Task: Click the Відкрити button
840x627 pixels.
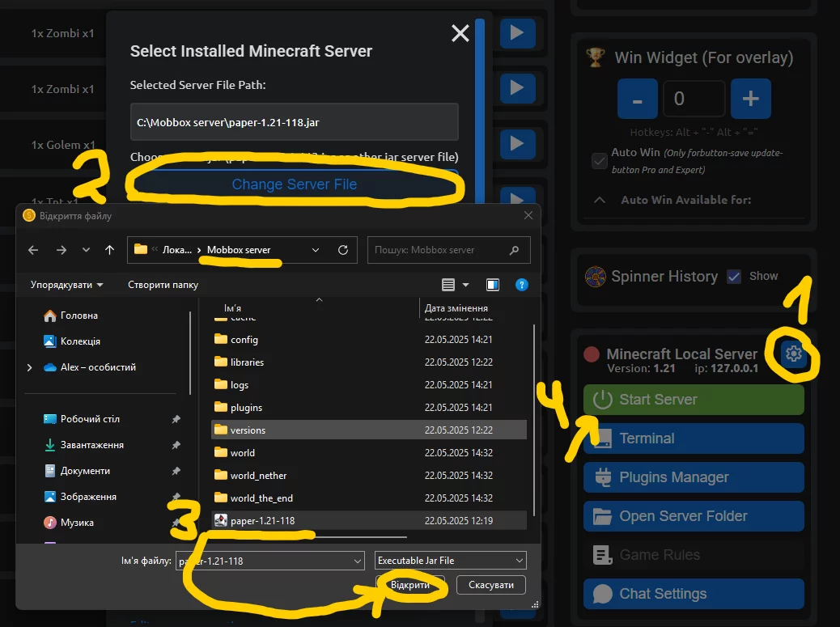Action: point(410,585)
